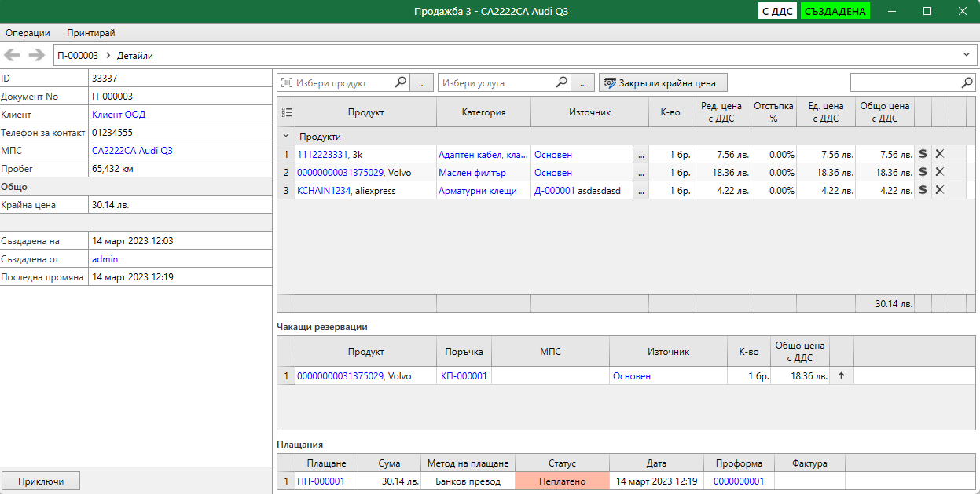Sort by Категория column header
This screenshot has width=980, height=494.
point(483,112)
